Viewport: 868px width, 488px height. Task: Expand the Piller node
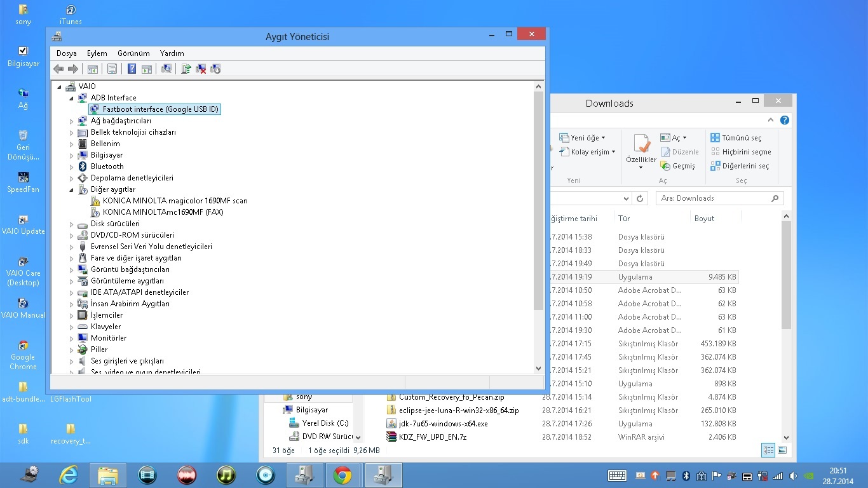tap(72, 349)
